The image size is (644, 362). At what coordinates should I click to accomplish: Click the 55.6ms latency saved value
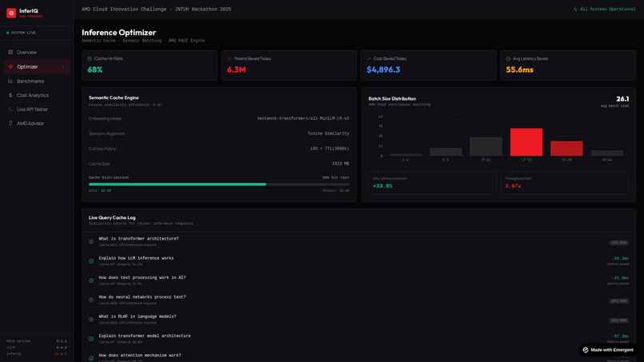coord(519,70)
